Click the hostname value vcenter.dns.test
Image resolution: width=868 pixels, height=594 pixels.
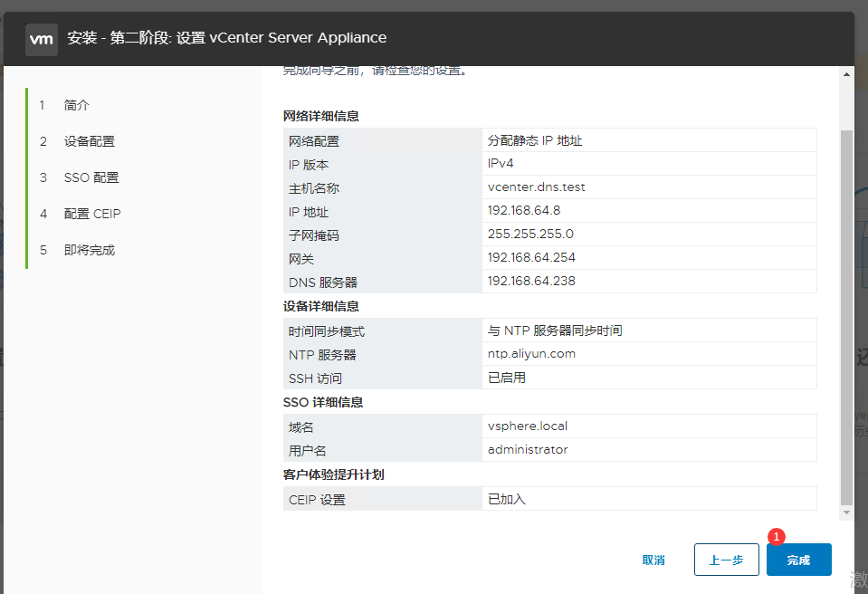tap(537, 187)
